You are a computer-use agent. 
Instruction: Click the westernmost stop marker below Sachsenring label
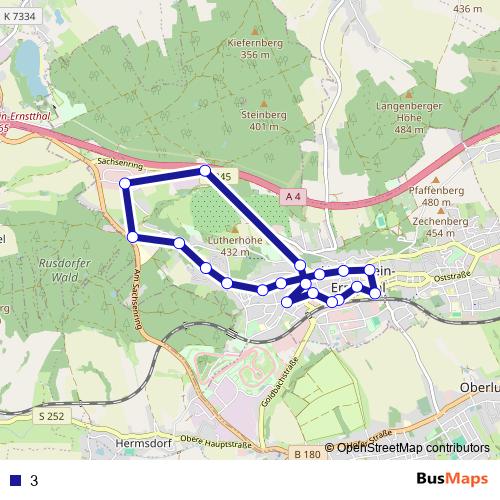coord(125,183)
